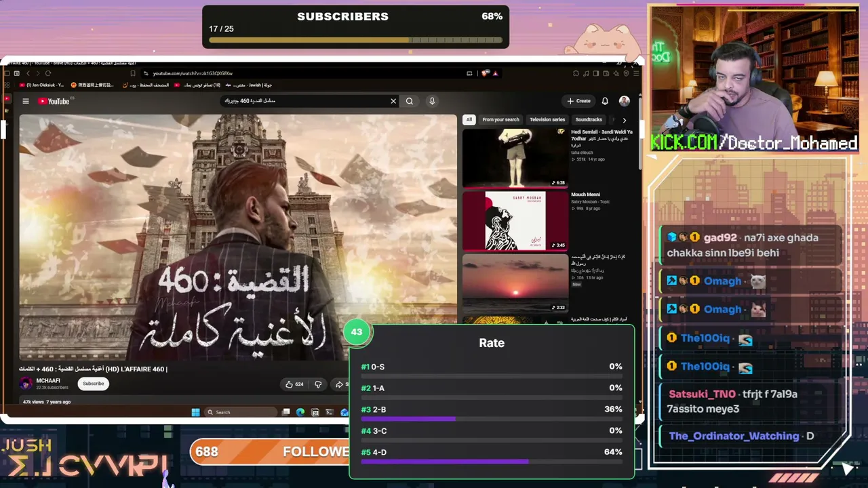Select the From your search chip

[500, 119]
